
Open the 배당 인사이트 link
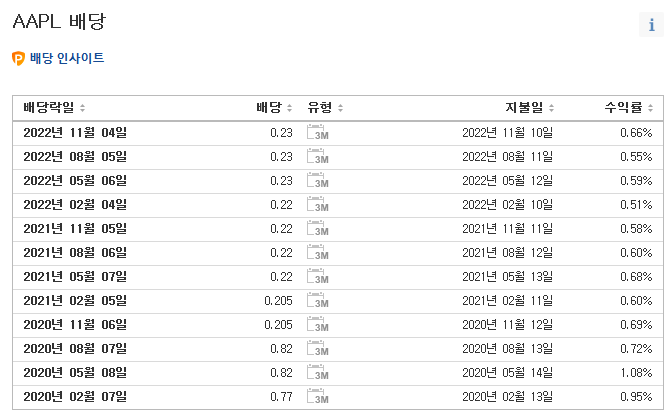[67, 58]
